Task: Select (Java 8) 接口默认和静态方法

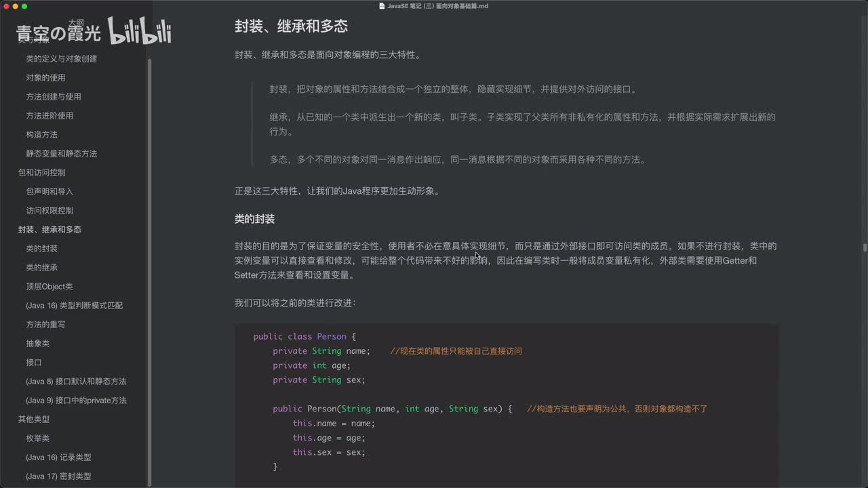Action: pos(76,382)
